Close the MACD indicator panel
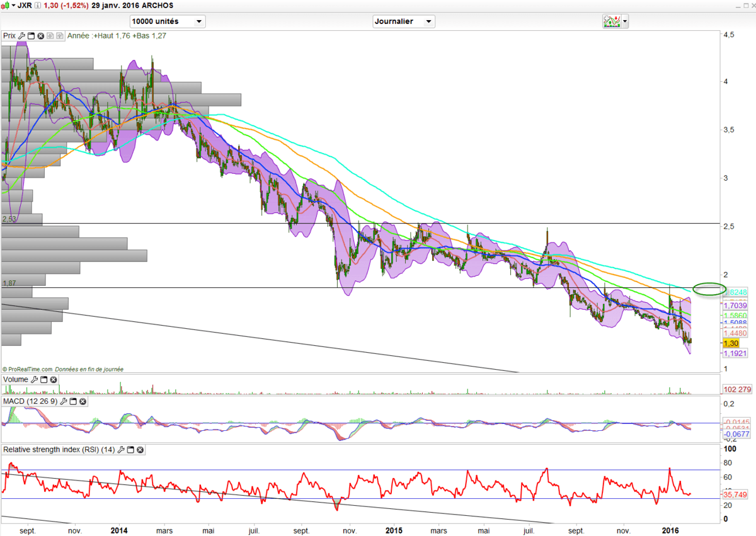The width and height of the screenshot is (756, 536). tap(83, 401)
